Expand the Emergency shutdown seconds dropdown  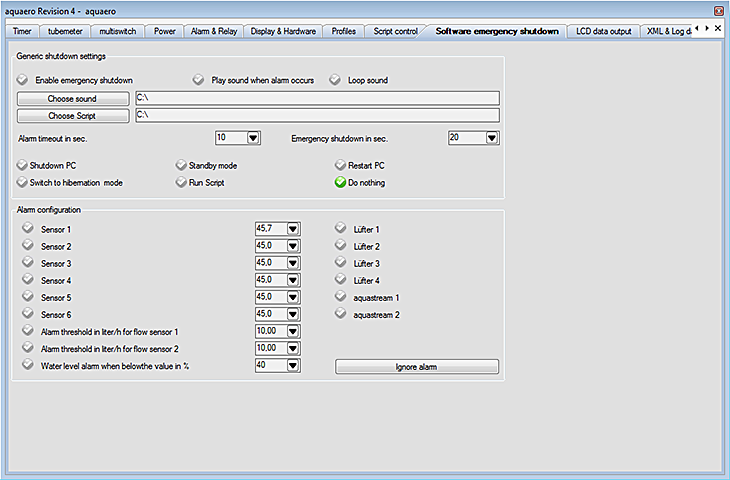[x=492, y=138]
